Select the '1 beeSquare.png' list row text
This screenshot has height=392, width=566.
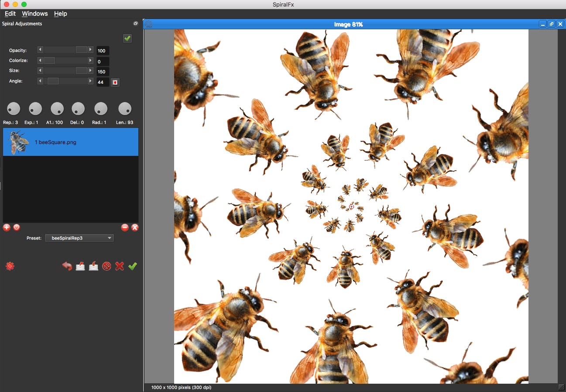coord(55,142)
